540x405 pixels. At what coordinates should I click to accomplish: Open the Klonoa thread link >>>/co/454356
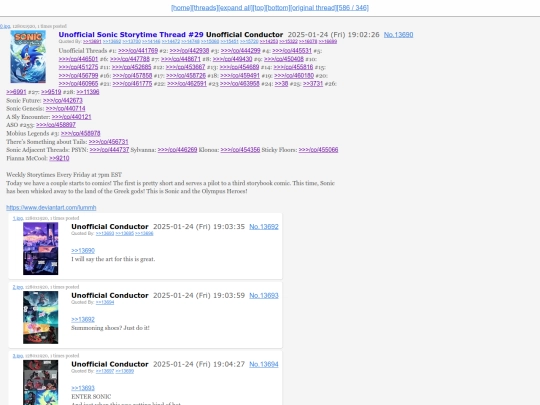tap(240, 150)
